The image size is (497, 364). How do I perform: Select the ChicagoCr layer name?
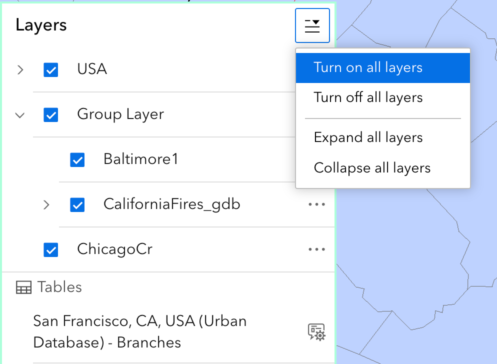(x=115, y=249)
